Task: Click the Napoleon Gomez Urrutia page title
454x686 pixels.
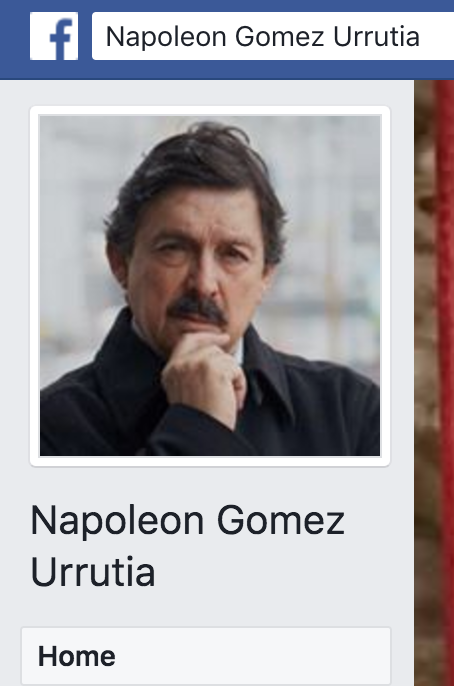Action: (x=188, y=546)
